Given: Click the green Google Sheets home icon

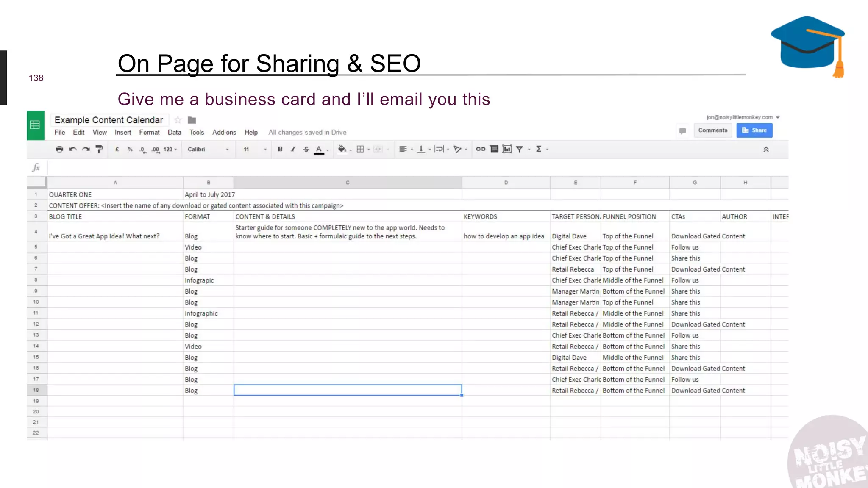Looking at the screenshot, I should [36, 125].
